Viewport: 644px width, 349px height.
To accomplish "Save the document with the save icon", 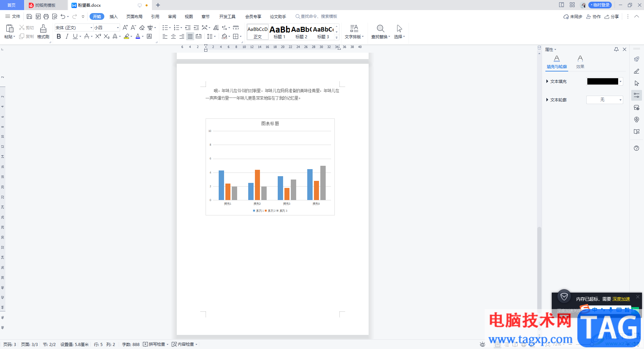I will pyautogui.click(x=29, y=16).
